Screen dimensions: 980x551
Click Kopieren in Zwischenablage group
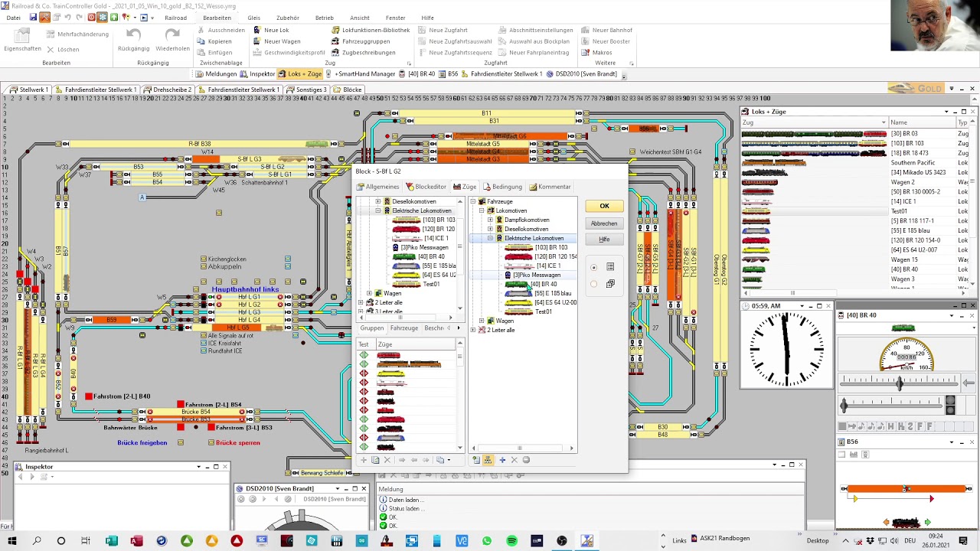[214, 41]
